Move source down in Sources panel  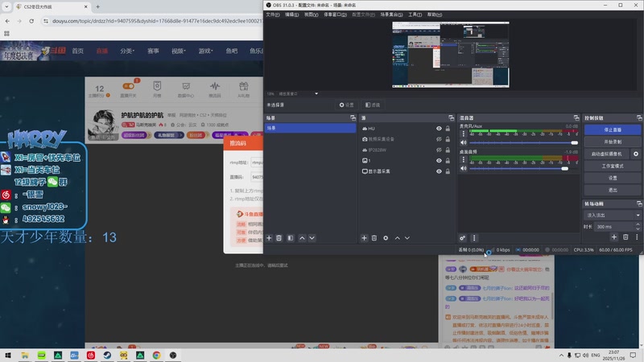[x=407, y=238]
